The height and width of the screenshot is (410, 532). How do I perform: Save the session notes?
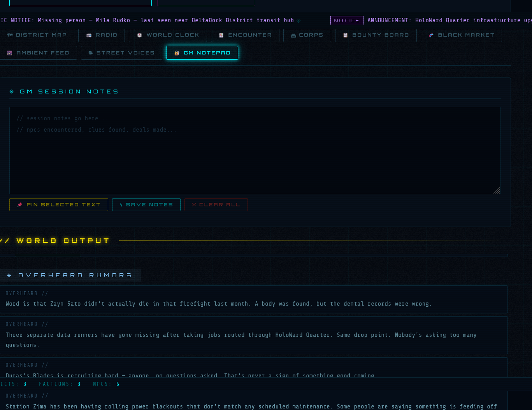tap(146, 205)
